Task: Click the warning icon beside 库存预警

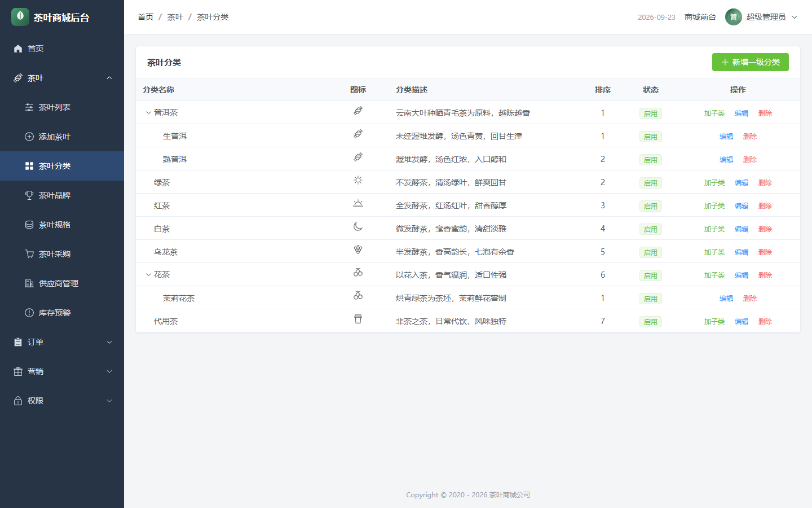Action: pyautogui.click(x=29, y=313)
